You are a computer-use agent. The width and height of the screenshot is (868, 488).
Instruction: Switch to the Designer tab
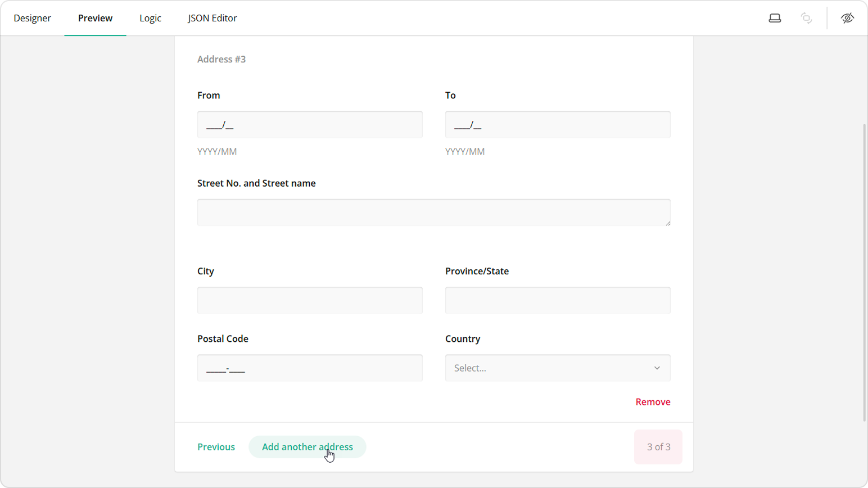(x=32, y=17)
